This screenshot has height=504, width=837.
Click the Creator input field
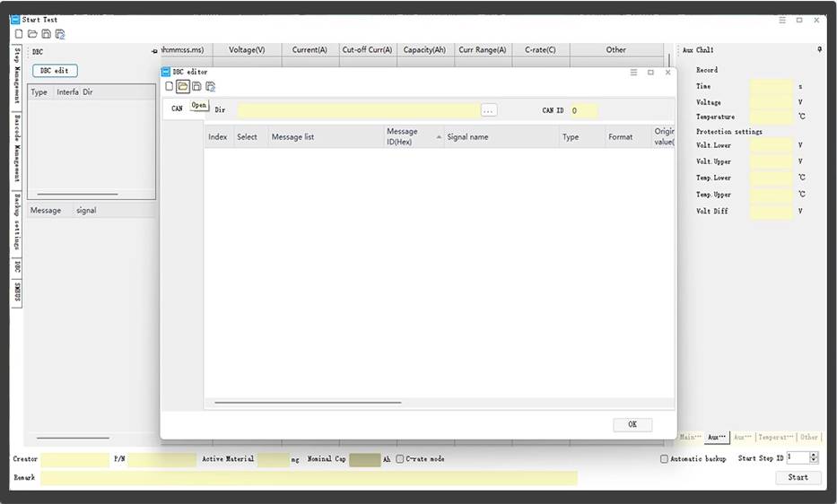[74, 459]
